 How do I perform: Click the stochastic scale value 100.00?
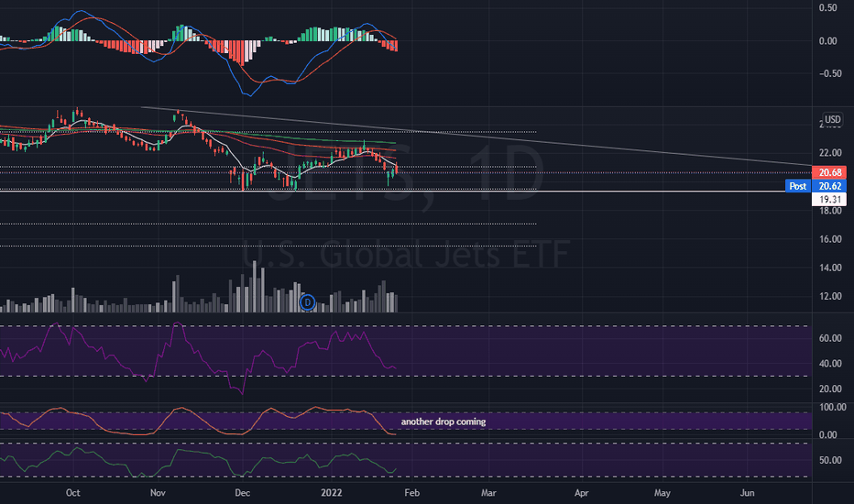832,407
